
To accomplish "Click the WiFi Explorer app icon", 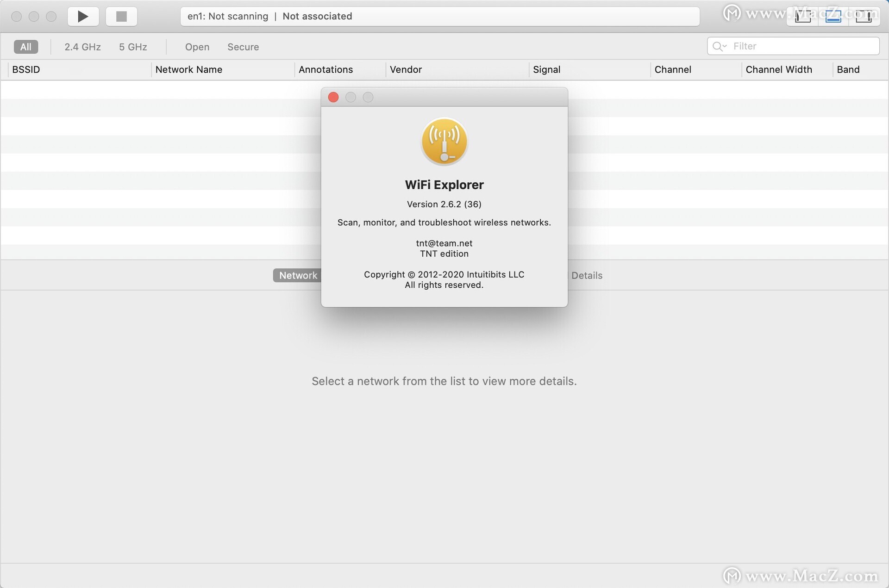I will click(x=444, y=142).
